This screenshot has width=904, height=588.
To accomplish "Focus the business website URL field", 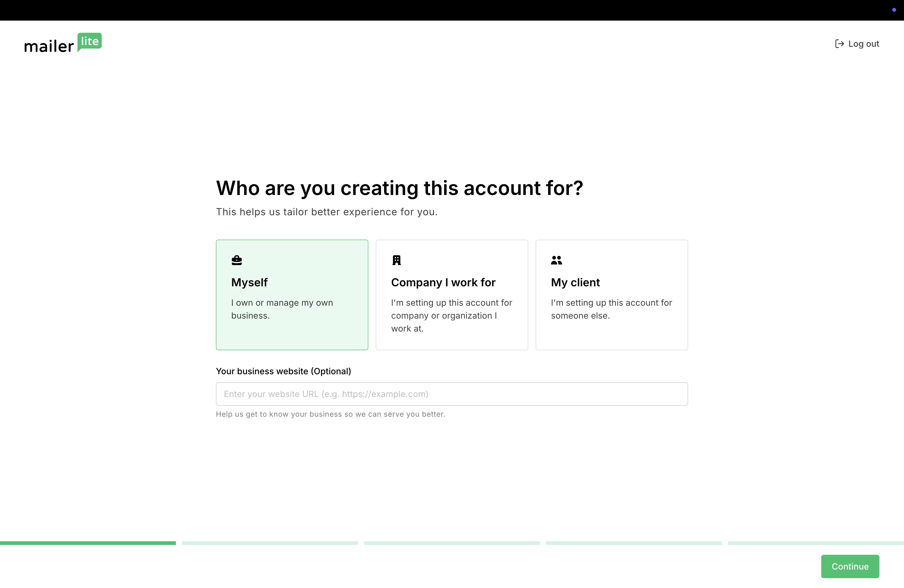I will point(452,394).
